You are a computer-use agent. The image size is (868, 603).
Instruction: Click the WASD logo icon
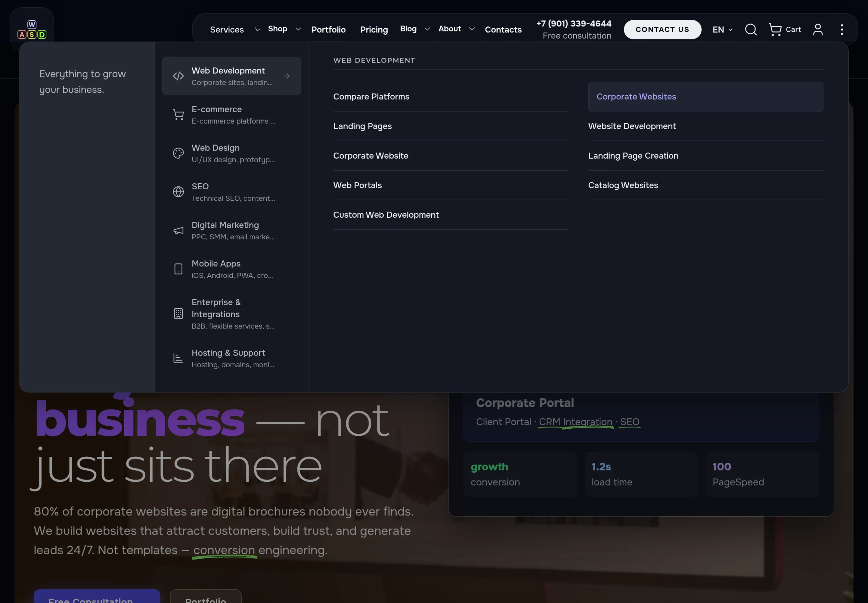[32, 29]
